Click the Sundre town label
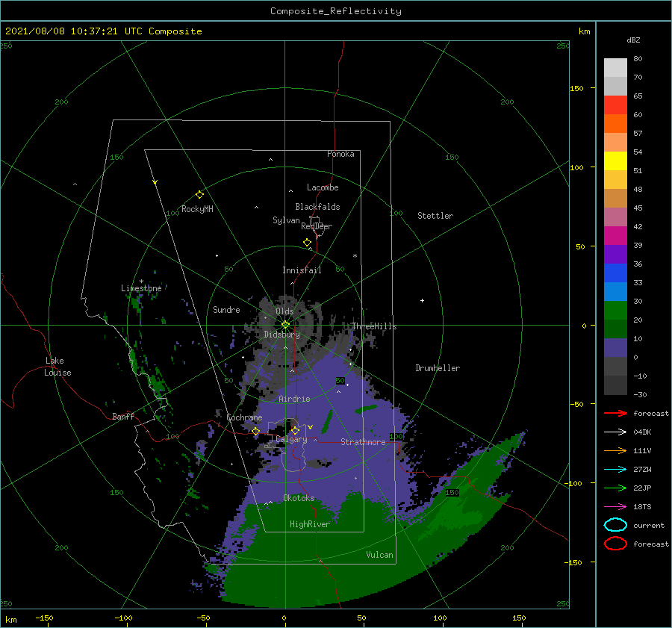The height and width of the screenshot is (628, 672). pyautogui.click(x=227, y=309)
